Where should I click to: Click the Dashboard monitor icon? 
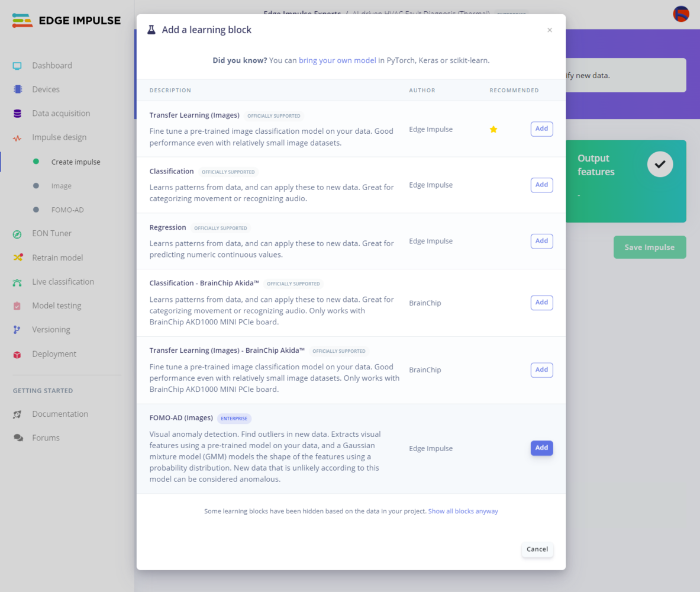click(x=17, y=66)
